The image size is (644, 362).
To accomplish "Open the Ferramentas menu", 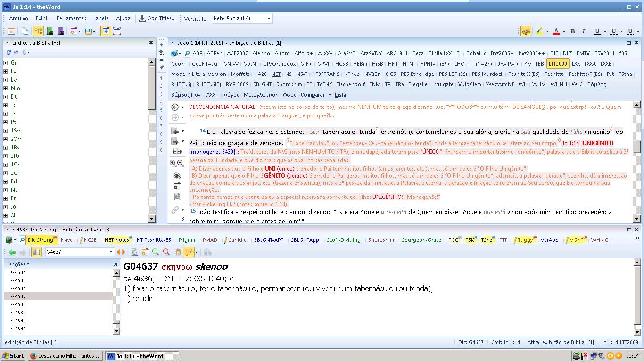I will point(71,19).
